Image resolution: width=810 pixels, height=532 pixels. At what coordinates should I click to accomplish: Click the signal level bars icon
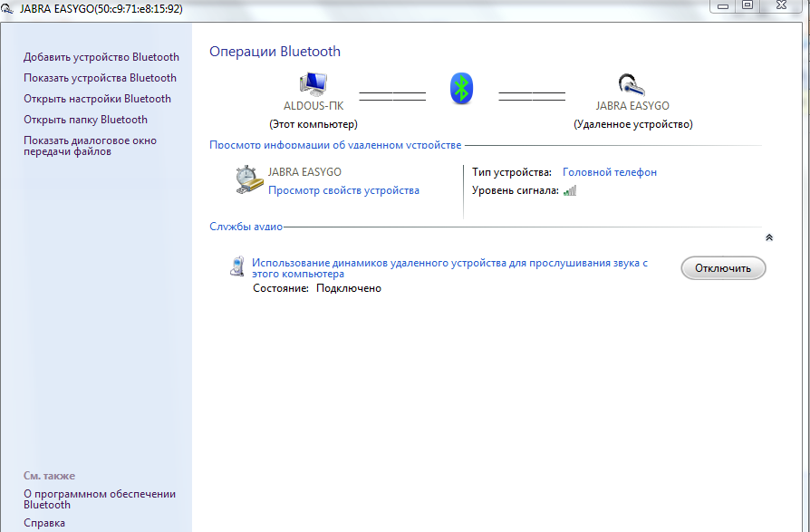coord(570,190)
